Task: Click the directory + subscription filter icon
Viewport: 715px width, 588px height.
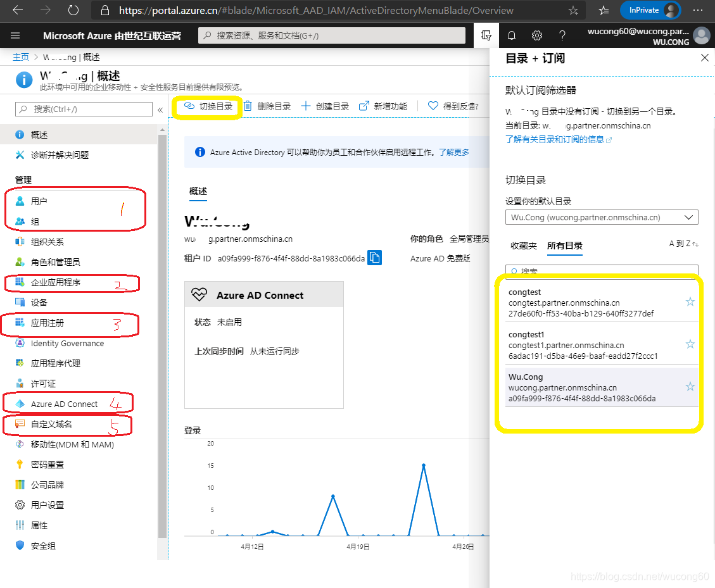Action: point(486,35)
